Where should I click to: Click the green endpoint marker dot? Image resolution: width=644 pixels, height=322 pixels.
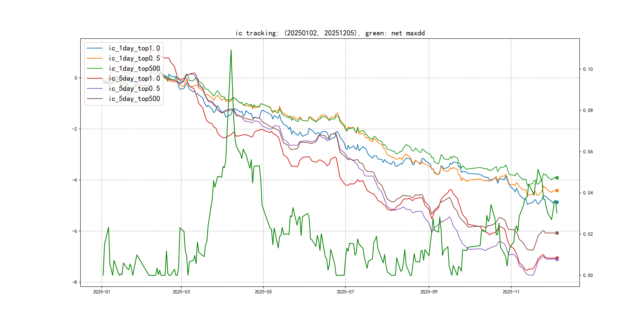[557, 178]
